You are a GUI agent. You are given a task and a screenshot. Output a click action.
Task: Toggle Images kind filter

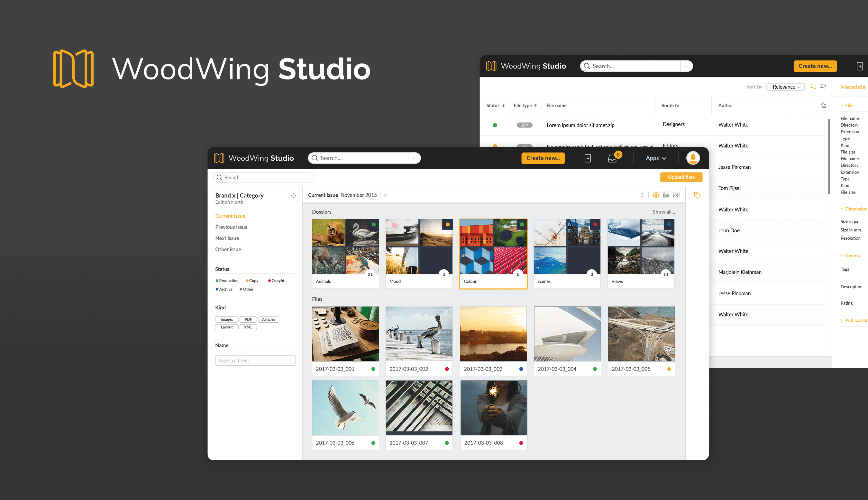(x=226, y=319)
